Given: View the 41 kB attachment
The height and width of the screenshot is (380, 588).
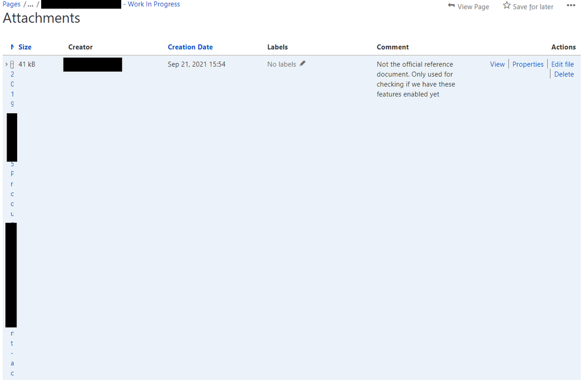Looking at the screenshot, I should [x=497, y=64].
